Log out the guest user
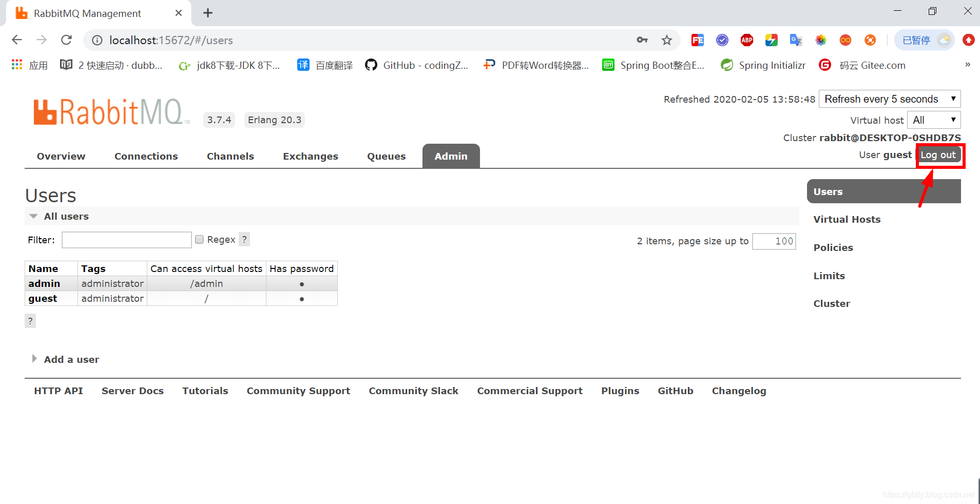The image size is (980, 504). click(x=938, y=155)
